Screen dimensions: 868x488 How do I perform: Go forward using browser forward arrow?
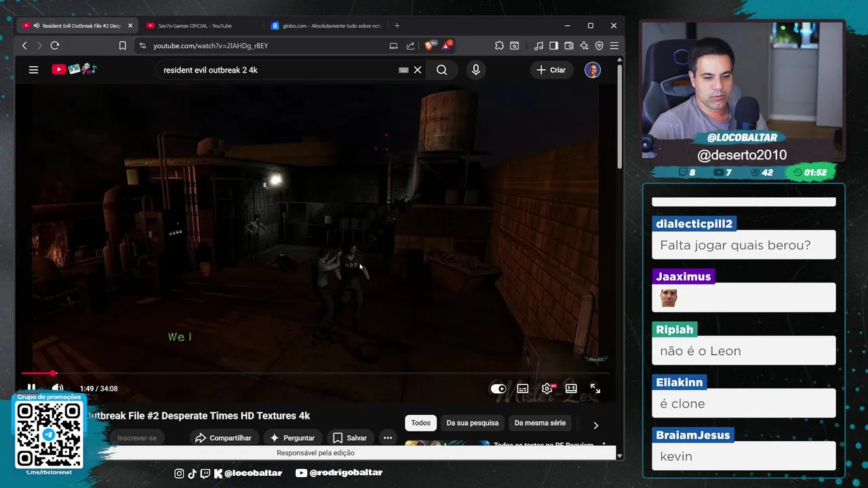pos(39,45)
